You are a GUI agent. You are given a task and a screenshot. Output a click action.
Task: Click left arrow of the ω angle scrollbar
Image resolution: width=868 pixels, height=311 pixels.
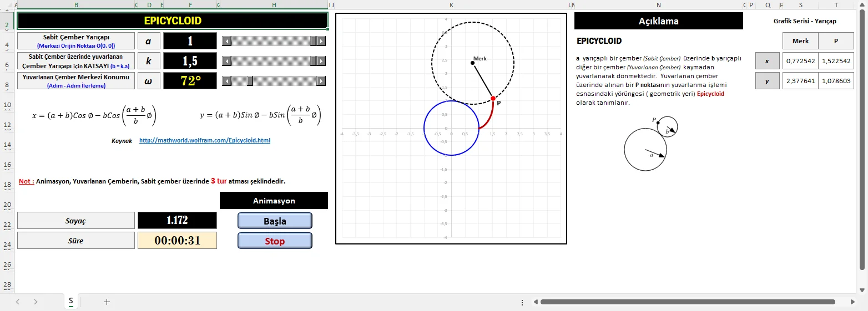coord(226,81)
